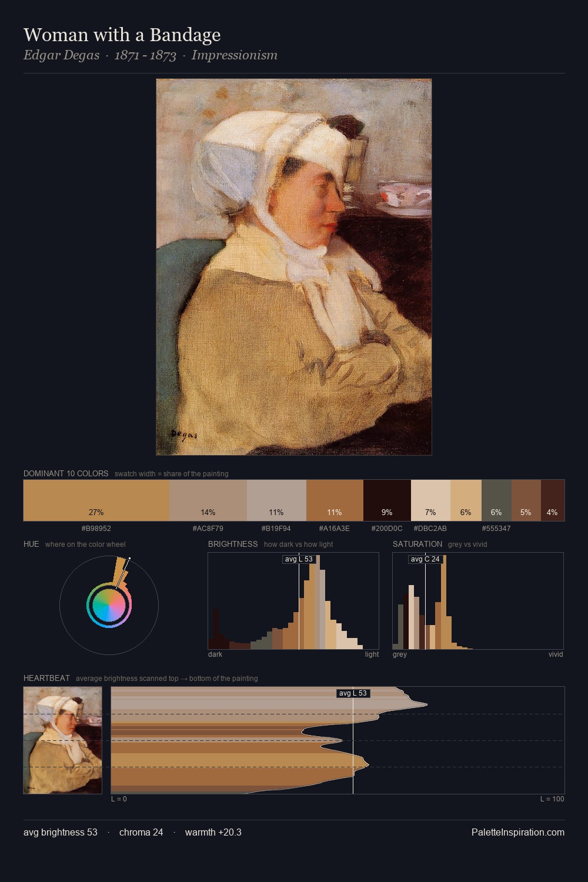Viewport: 588px width, 882px height.
Task: Open the PaletteInspiration.com link
Action: [x=518, y=832]
